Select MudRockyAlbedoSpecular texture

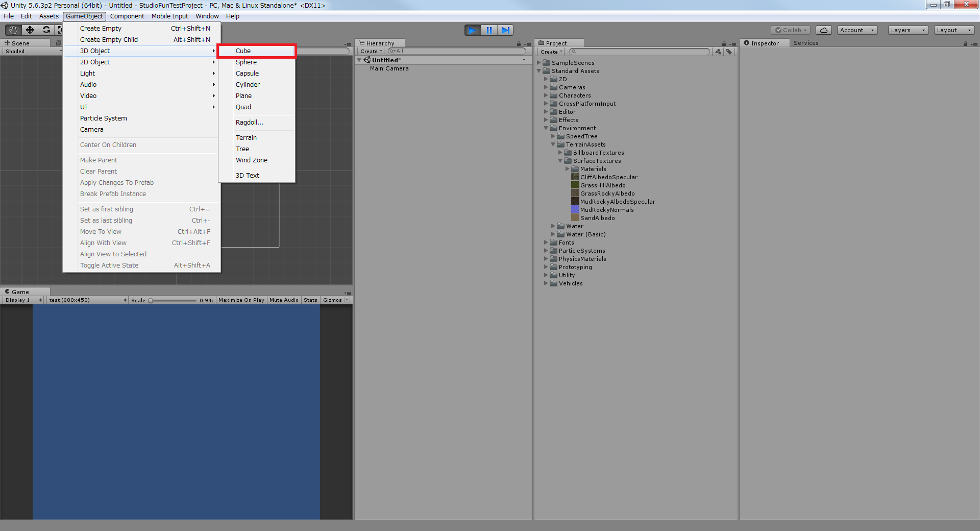pos(618,202)
